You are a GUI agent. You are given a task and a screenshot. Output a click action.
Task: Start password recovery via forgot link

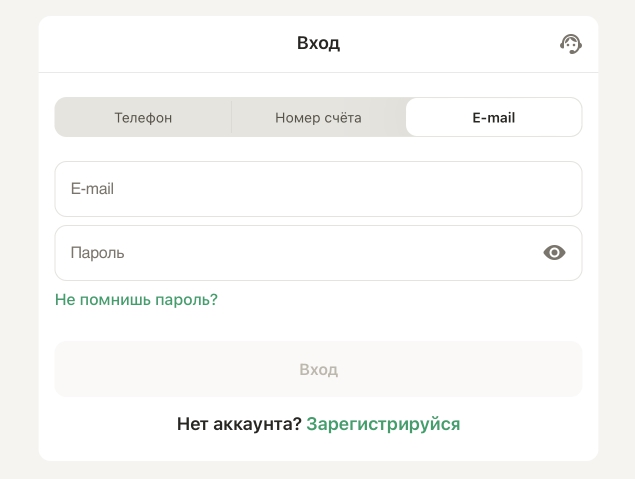(x=136, y=300)
